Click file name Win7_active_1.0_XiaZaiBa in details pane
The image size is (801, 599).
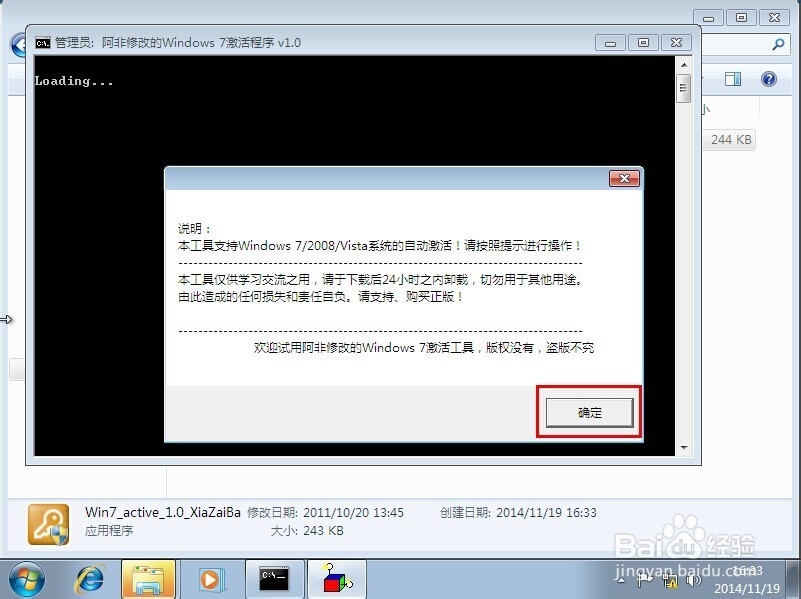point(162,512)
